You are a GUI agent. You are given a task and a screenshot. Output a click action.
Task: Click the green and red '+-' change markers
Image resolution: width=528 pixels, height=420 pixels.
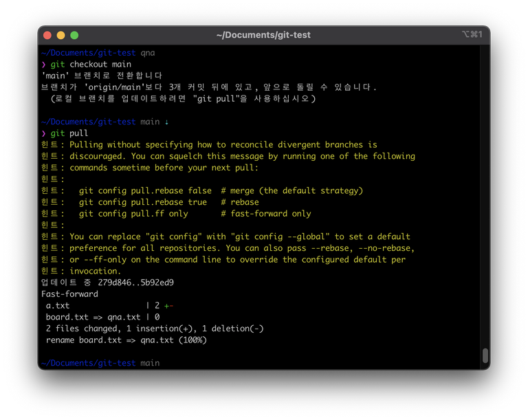(168, 306)
